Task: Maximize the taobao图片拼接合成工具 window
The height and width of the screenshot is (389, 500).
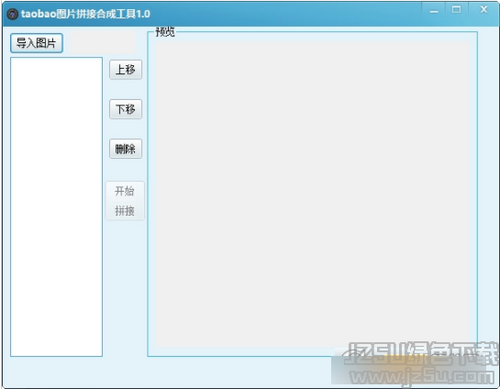Action: (457, 10)
